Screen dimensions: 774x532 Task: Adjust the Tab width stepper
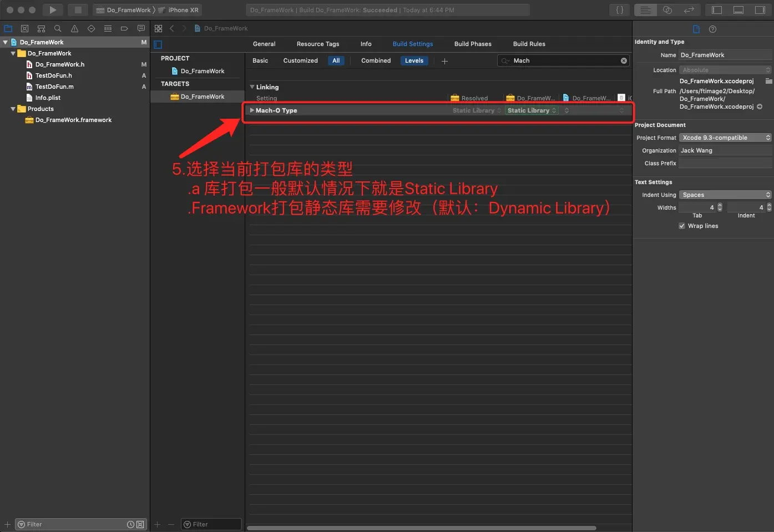pos(720,207)
